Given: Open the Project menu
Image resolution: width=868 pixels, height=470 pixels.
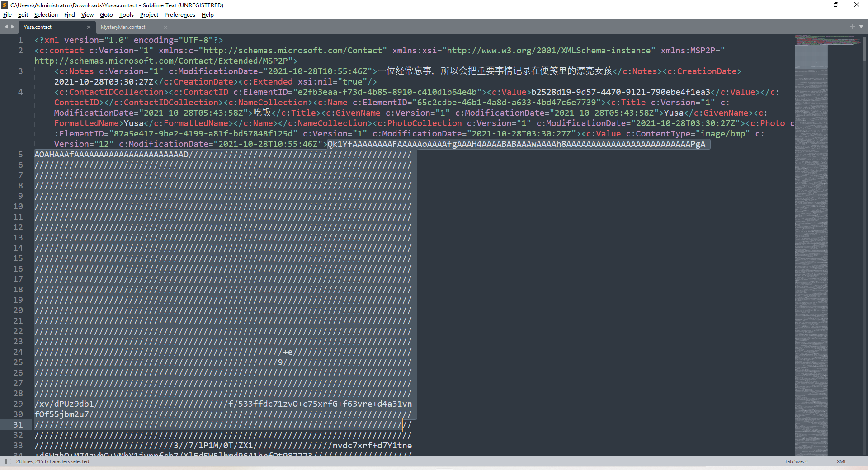Looking at the screenshot, I should click(x=149, y=15).
